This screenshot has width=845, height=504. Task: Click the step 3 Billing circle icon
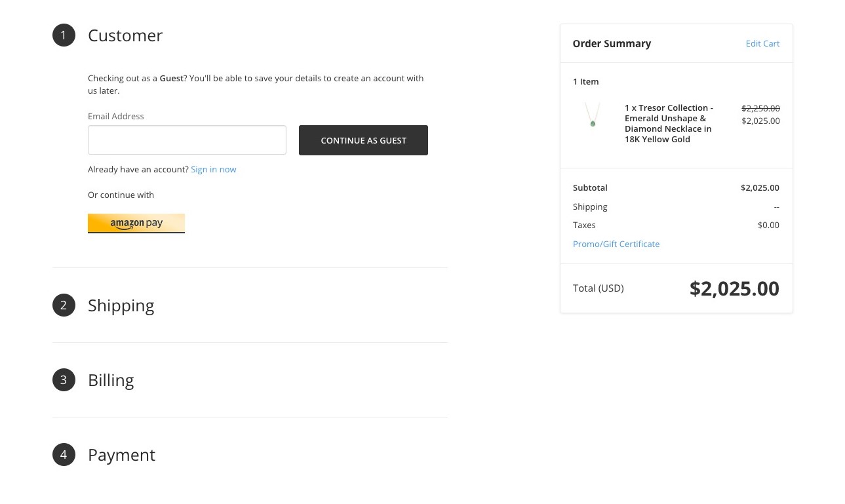click(x=64, y=380)
